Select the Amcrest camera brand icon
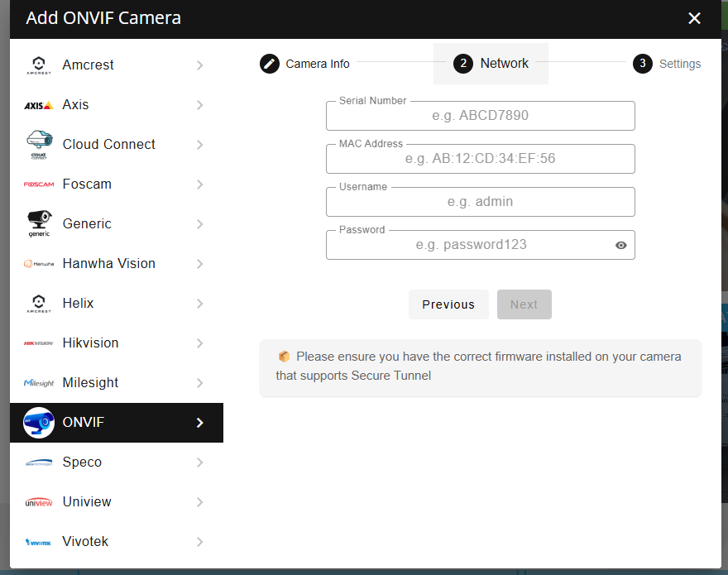 click(x=39, y=65)
